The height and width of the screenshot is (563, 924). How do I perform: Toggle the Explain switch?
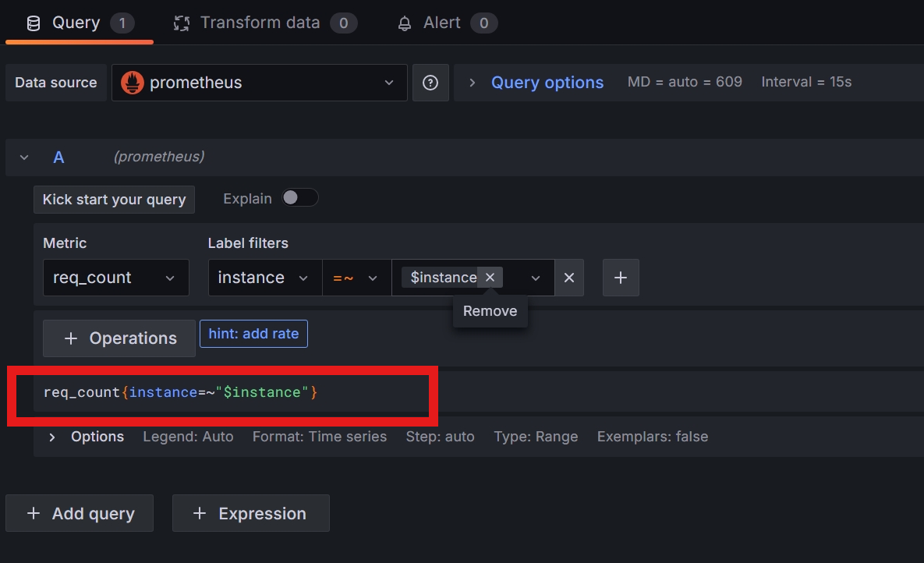pos(300,198)
